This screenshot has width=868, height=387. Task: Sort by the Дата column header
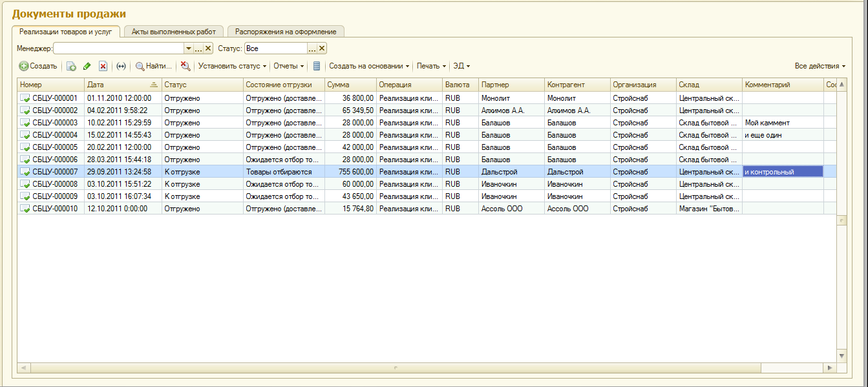click(123, 85)
